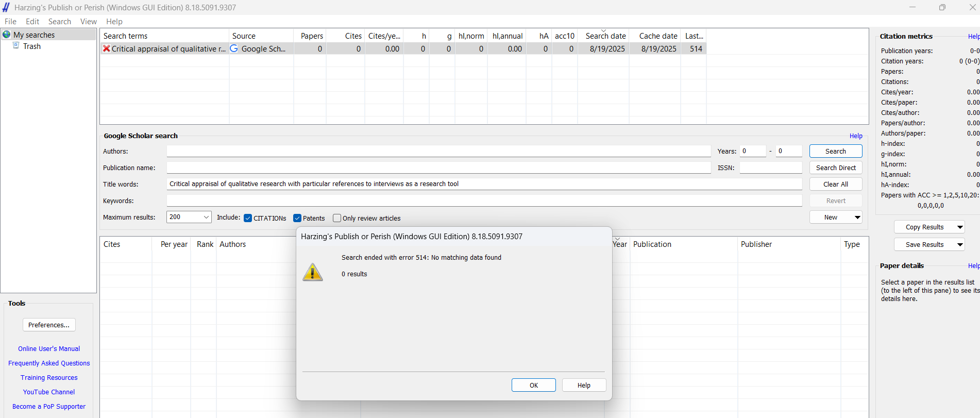Select Trash in the tree
Viewport: 980px width, 418px height.
pyautogui.click(x=32, y=46)
